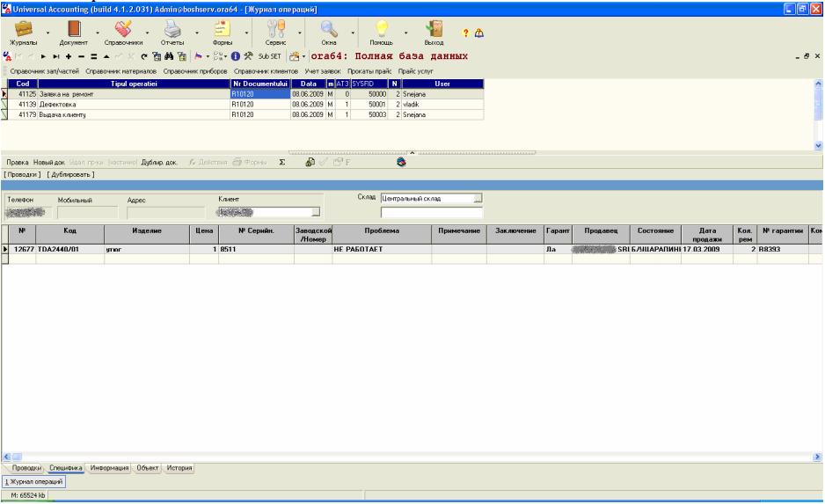
Task: Expand the Справочники dropdown arrow
Action: [x=148, y=33]
